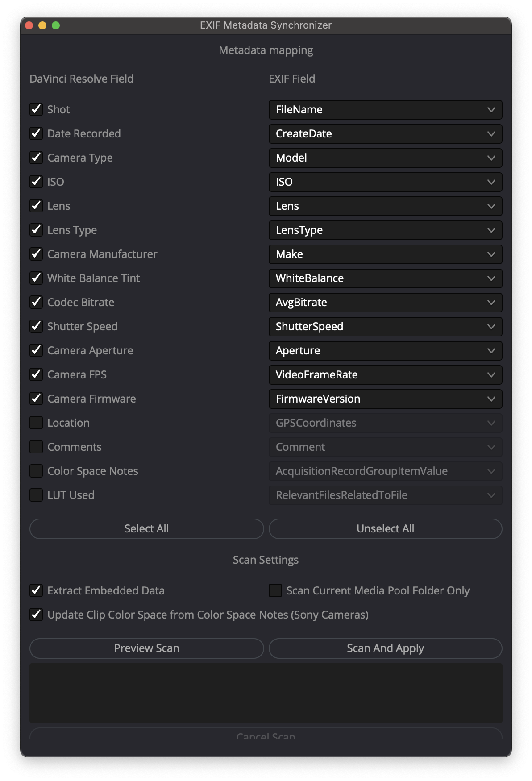Minimize the window with yellow button

point(42,25)
